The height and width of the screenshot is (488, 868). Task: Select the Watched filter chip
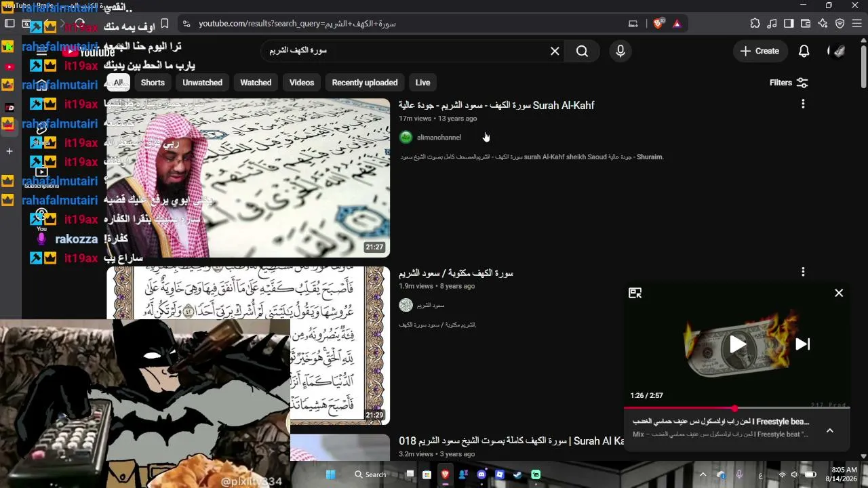point(256,83)
